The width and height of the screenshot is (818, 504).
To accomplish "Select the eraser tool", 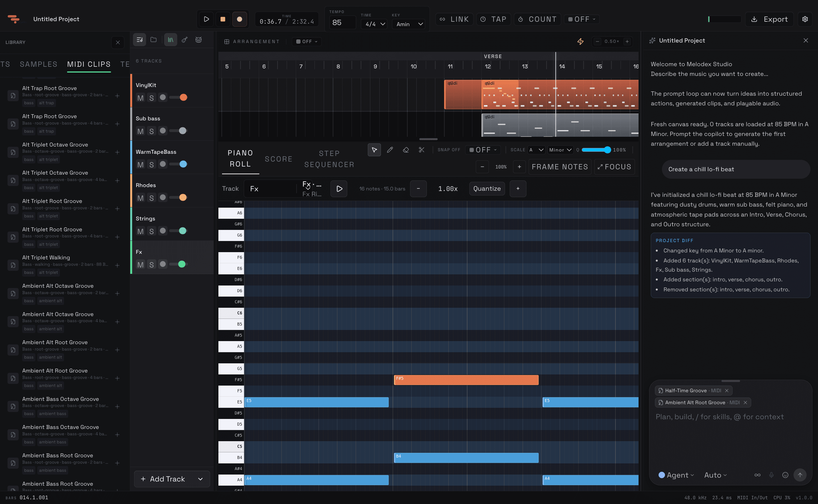I will tap(406, 150).
